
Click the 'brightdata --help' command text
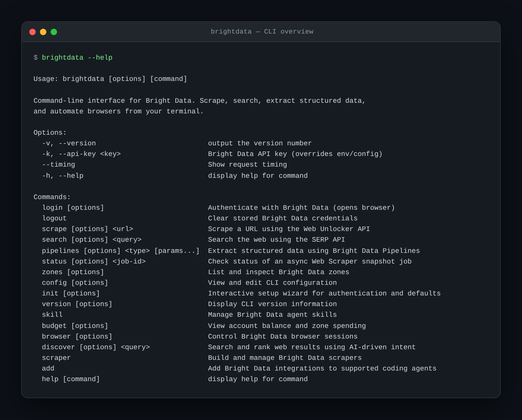[77, 57]
